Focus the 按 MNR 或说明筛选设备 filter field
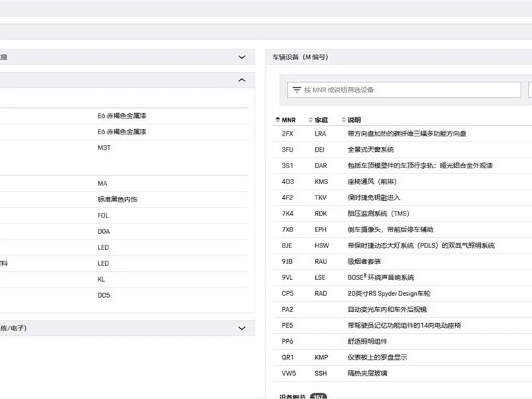The height and width of the screenshot is (399, 532). coord(404,90)
